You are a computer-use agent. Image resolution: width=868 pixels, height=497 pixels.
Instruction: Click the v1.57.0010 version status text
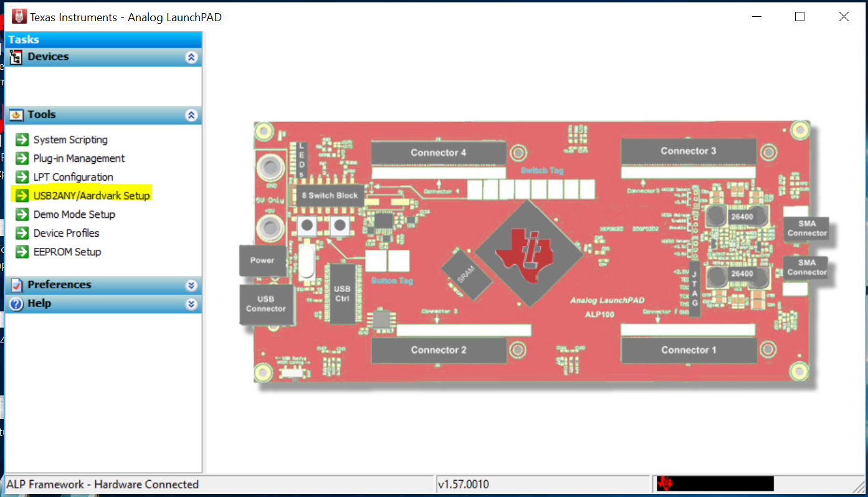tap(465, 484)
